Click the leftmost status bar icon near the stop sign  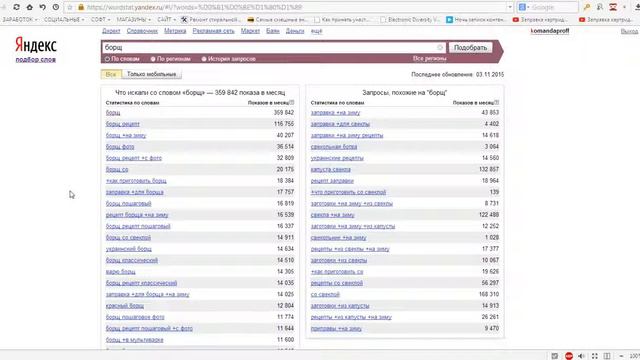(x=554, y=356)
